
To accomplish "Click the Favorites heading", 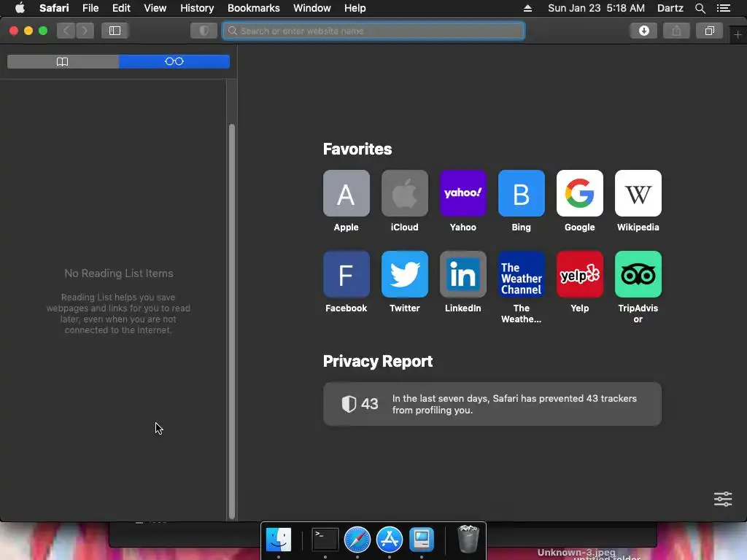I will pos(357,149).
